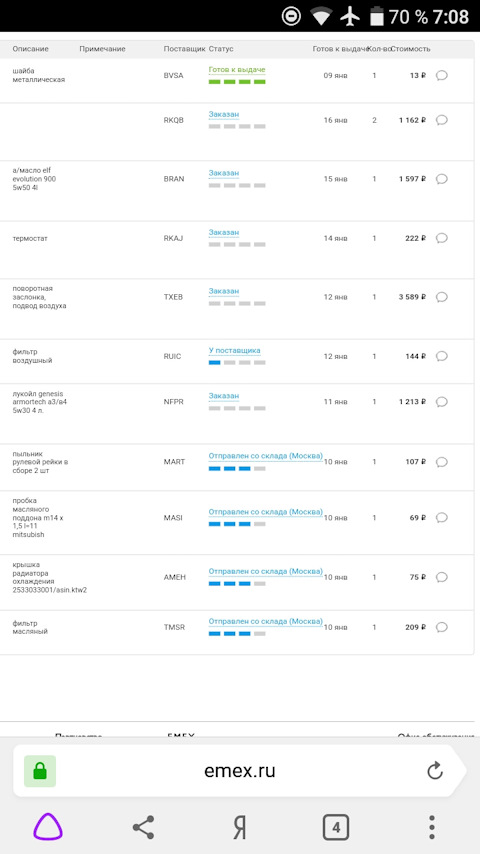Image resolution: width=480 pixels, height=854 pixels.
Task: Open Готов к выдаче status link
Action: 237,70
